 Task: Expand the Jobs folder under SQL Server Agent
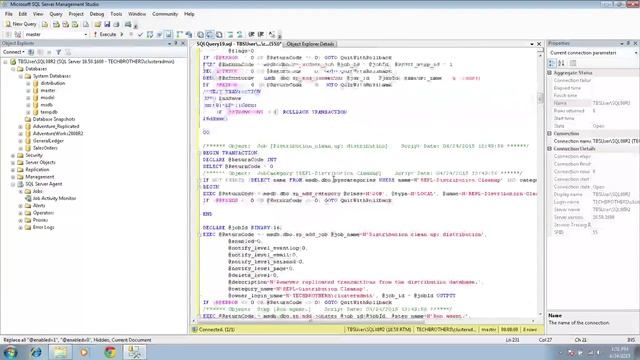tap(20, 191)
